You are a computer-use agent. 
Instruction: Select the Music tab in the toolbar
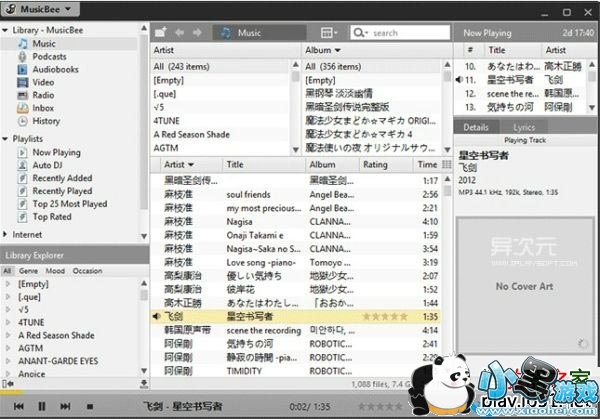(259, 33)
